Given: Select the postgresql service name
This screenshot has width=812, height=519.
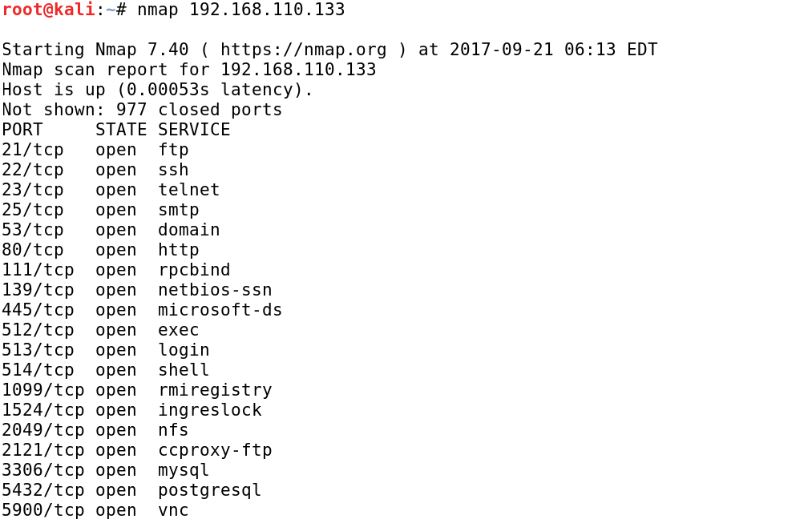Looking at the screenshot, I should 209,490.
